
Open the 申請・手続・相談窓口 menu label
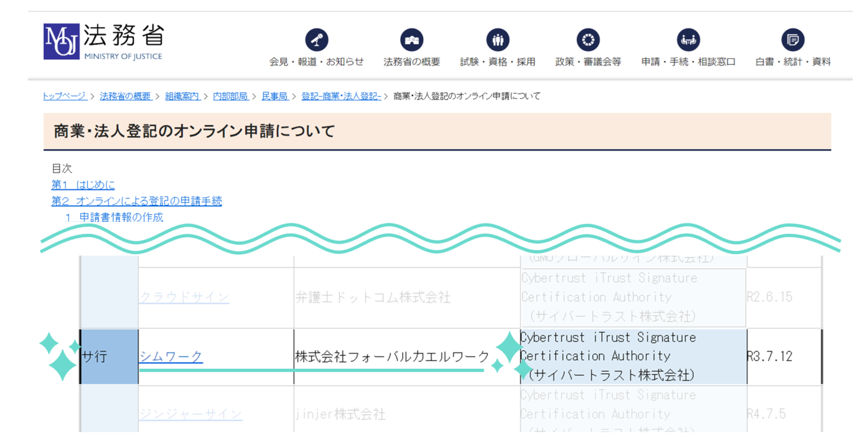point(688,61)
